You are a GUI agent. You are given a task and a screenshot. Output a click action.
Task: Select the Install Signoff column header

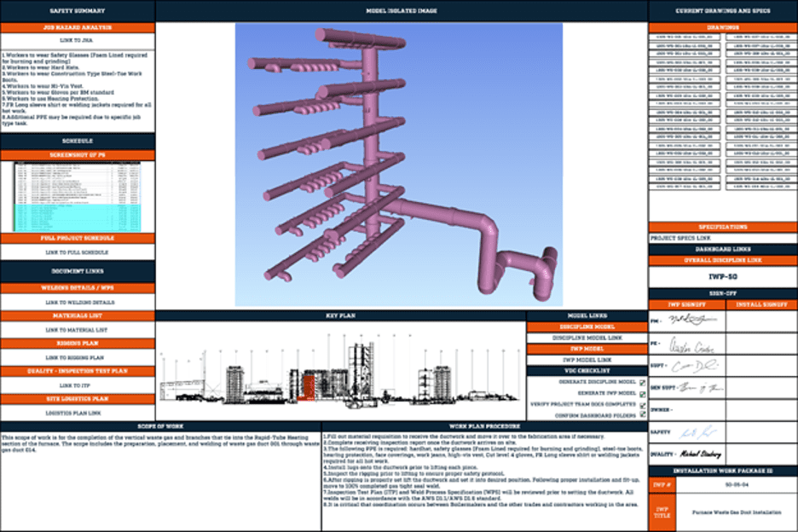[x=762, y=304]
